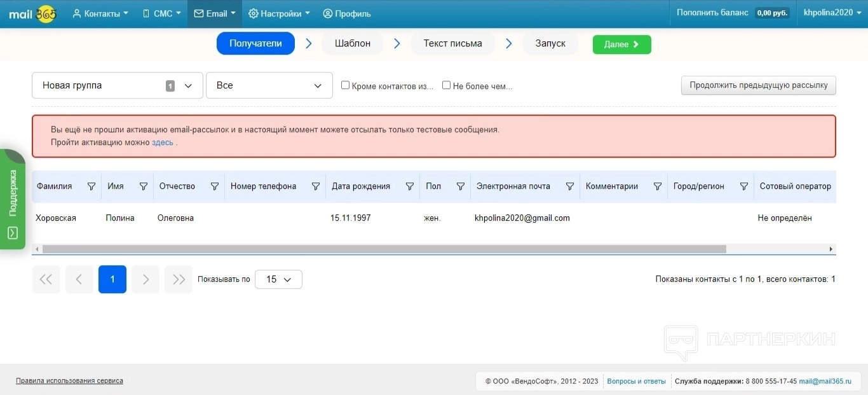Open the Новая группа group dropdown
Image resolution: width=868 pixels, height=395 pixels.
(x=118, y=85)
